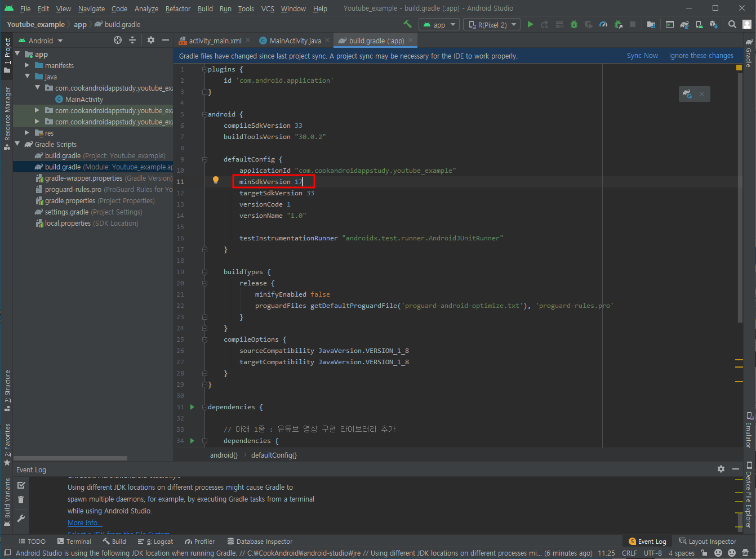Expand the manifests folder
The image size is (756, 559).
tap(27, 65)
